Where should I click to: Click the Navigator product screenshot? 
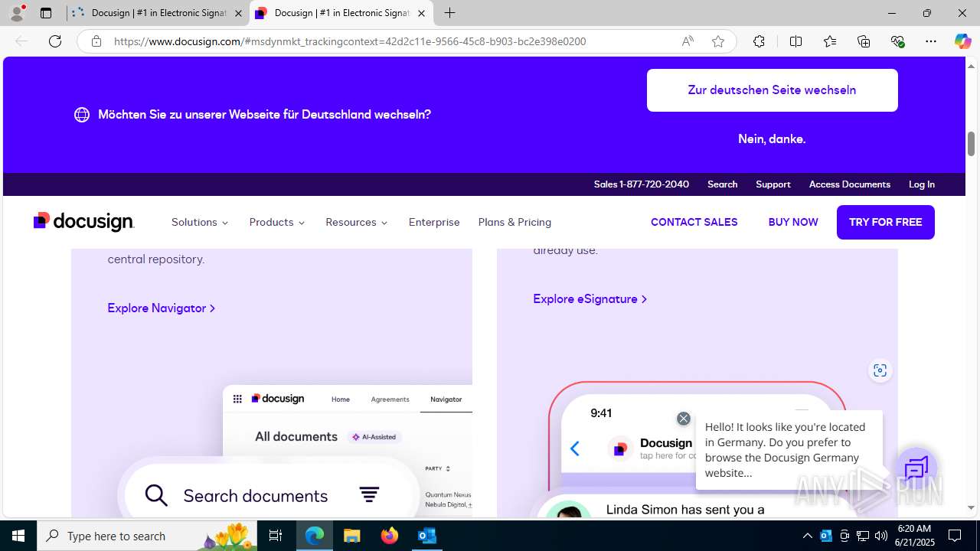(x=296, y=450)
